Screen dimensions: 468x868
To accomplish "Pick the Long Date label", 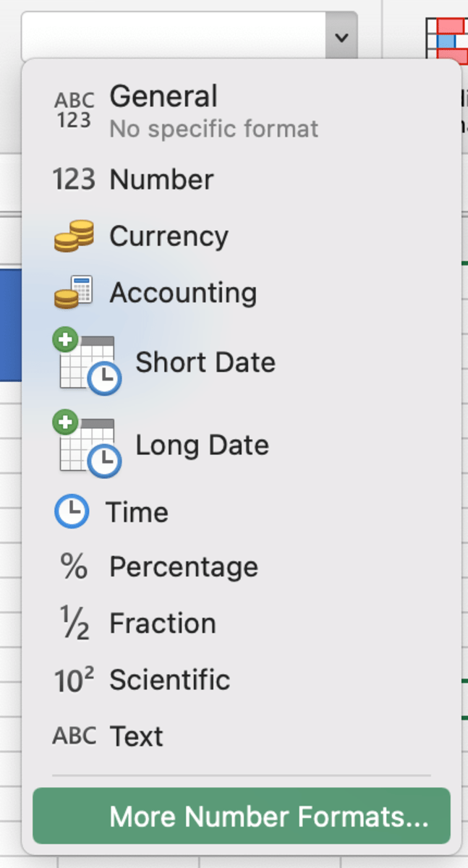I will pos(202,445).
